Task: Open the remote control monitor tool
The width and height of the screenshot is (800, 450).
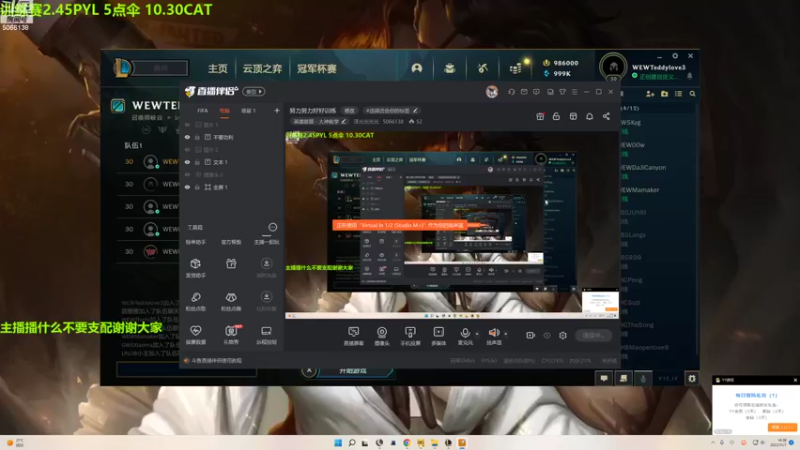Action: click(266, 335)
